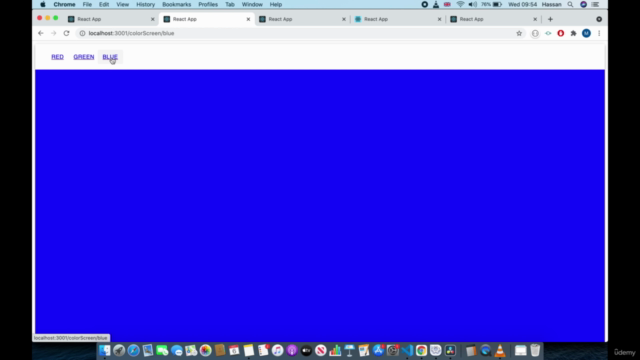Open VLC from the Dock
This screenshot has width=640, height=360.
tap(500, 350)
